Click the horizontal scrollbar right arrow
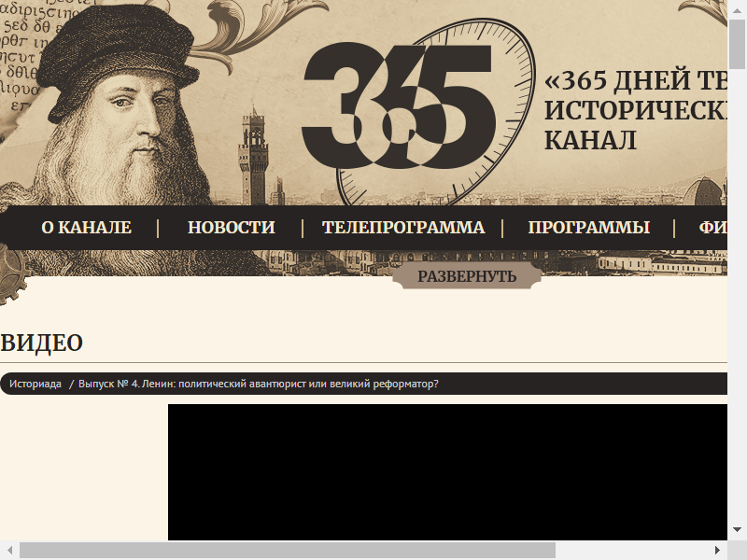The image size is (747, 560). [717, 550]
